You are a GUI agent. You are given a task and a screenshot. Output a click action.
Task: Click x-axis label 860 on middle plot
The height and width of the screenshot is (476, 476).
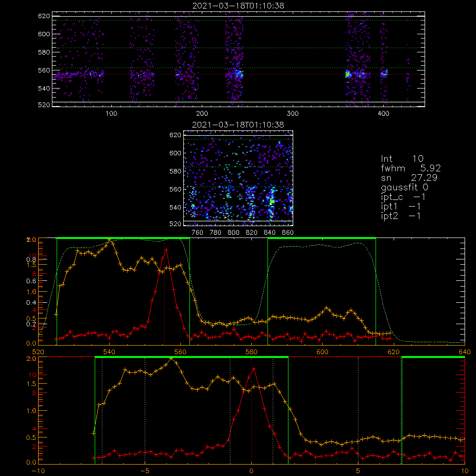288,233
